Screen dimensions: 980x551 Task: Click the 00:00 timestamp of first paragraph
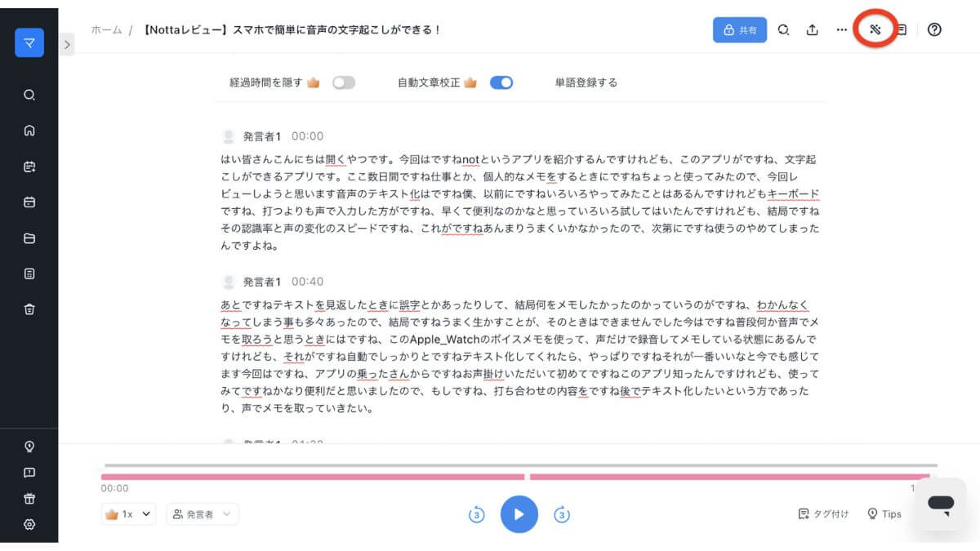click(308, 136)
